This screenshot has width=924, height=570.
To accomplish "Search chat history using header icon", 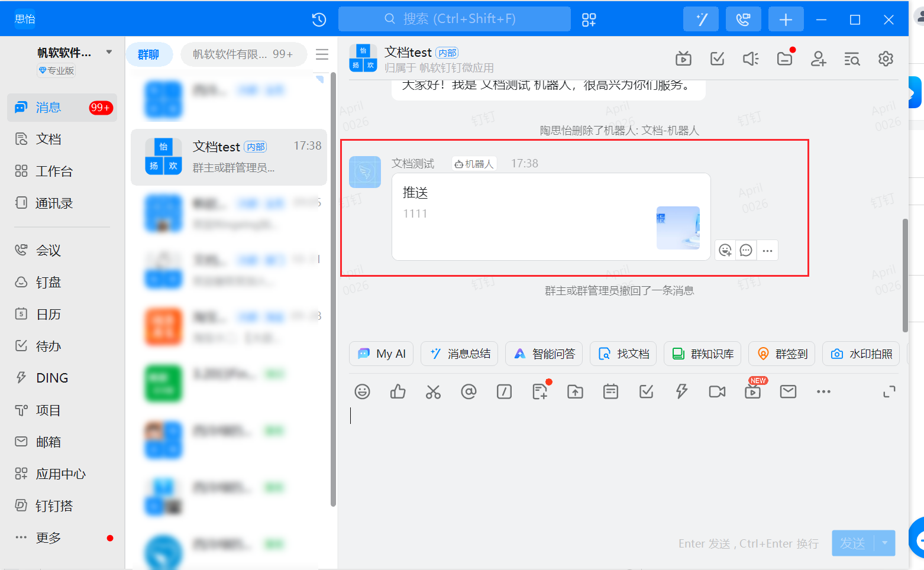I will coord(852,59).
